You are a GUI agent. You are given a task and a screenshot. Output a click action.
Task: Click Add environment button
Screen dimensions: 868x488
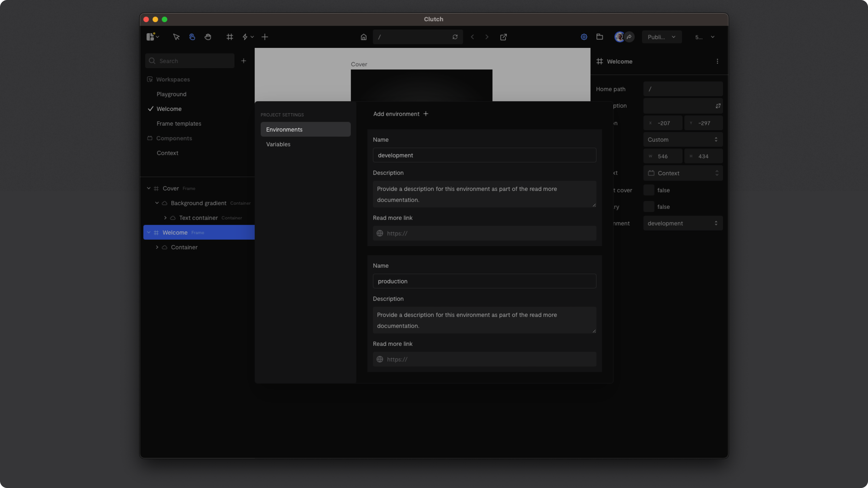click(x=401, y=114)
